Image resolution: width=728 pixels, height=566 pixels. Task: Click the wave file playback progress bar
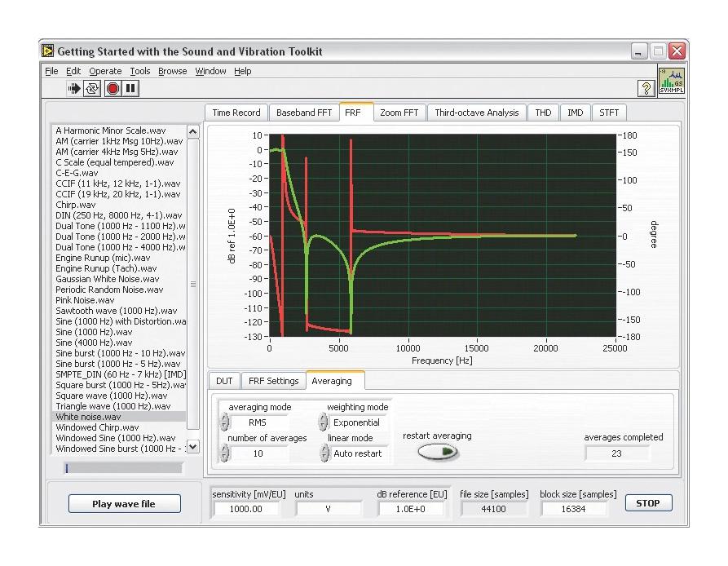[123, 468]
